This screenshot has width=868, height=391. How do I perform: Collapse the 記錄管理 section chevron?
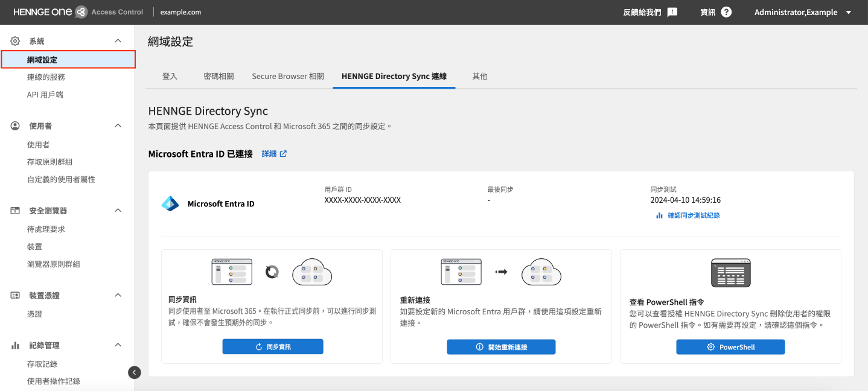pyautogui.click(x=118, y=345)
